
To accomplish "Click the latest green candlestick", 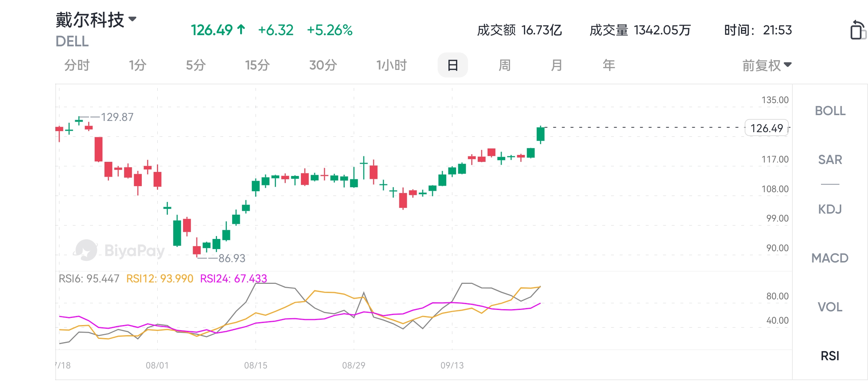I will pyautogui.click(x=541, y=134).
